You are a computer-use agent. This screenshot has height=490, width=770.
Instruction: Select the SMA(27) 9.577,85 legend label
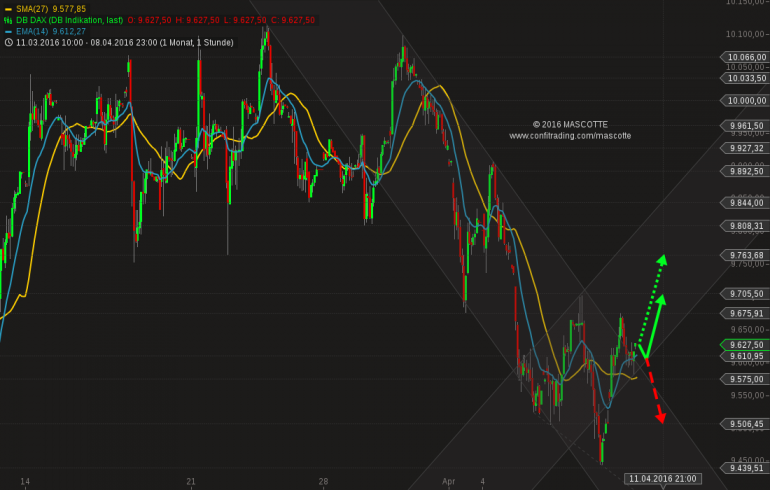point(51,9)
